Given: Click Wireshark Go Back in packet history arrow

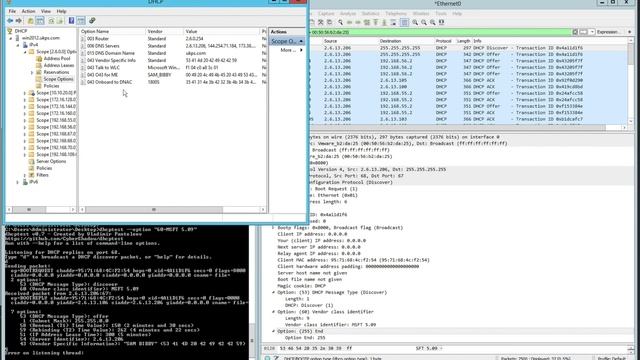Looking at the screenshot, I should [x=349, y=22].
